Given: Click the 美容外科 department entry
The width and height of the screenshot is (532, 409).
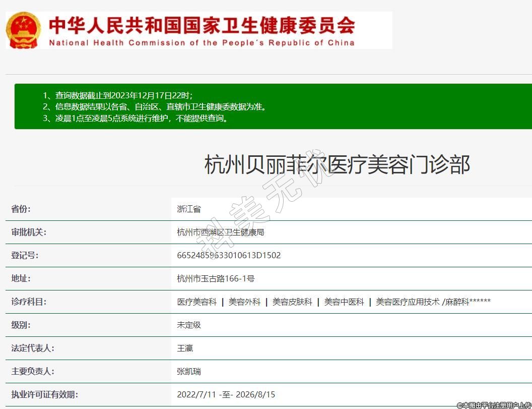Looking at the screenshot, I should pyautogui.click(x=245, y=302).
